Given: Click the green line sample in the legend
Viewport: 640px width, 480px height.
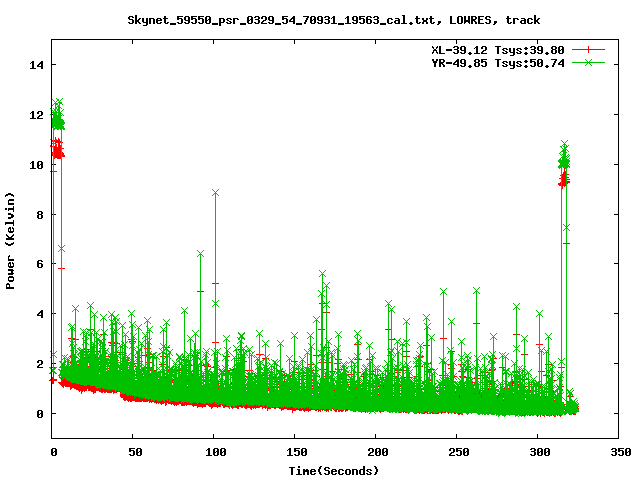Looking at the screenshot, I should pos(588,63).
